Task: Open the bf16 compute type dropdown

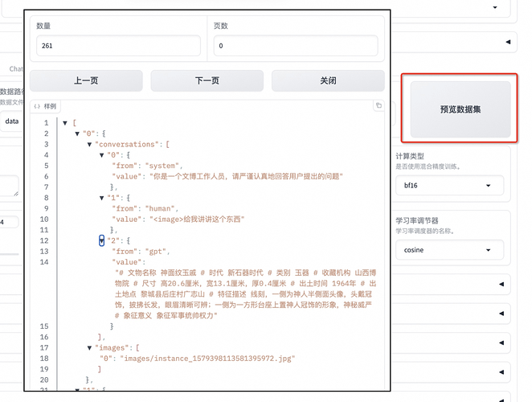Action: click(x=449, y=186)
